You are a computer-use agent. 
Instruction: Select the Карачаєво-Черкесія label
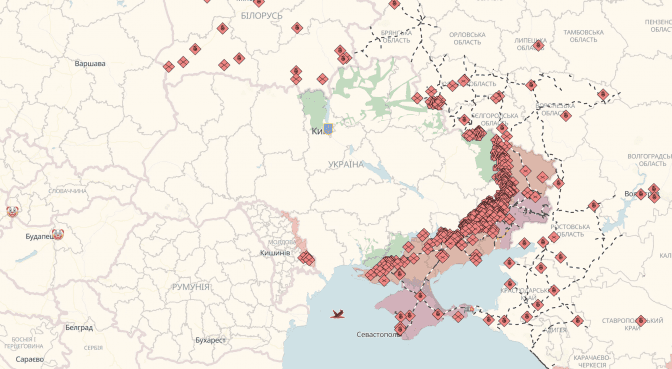(x=591, y=361)
